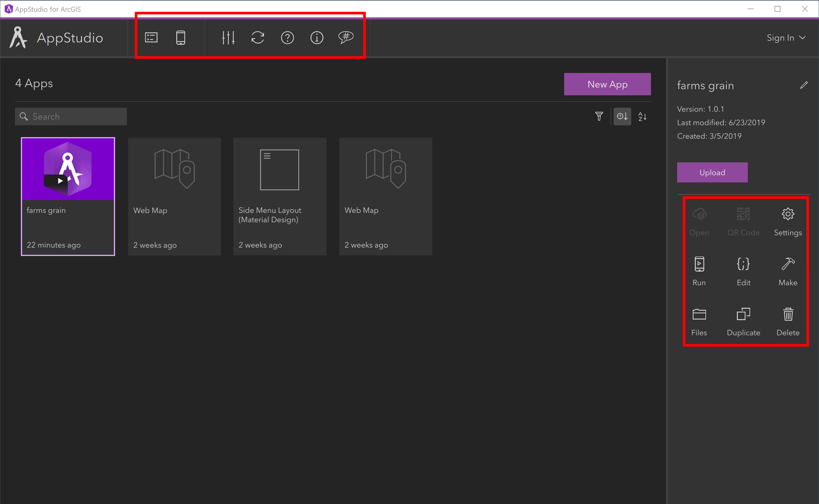Expand the Sign In dropdown menu

[803, 37]
